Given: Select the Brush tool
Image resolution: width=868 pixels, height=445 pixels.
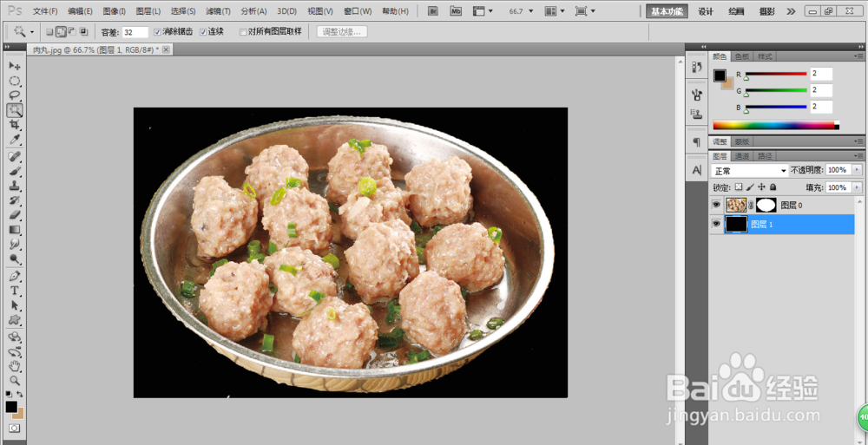Looking at the screenshot, I should pos(15,171).
